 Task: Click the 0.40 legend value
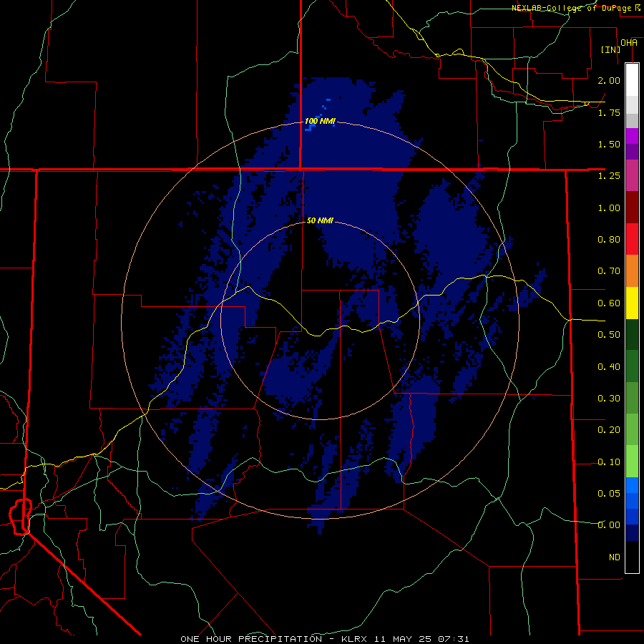click(x=609, y=367)
